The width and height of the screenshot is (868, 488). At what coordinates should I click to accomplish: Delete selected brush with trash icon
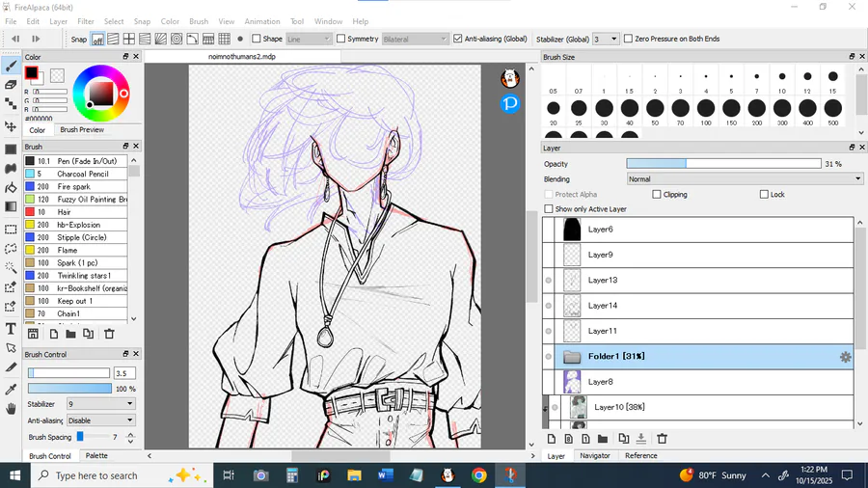point(109,334)
